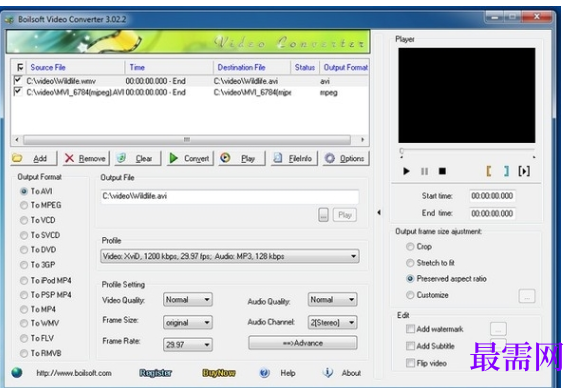Uncheck the Wildlife.wmv file checkbox
582x388 pixels.
pos(17,80)
